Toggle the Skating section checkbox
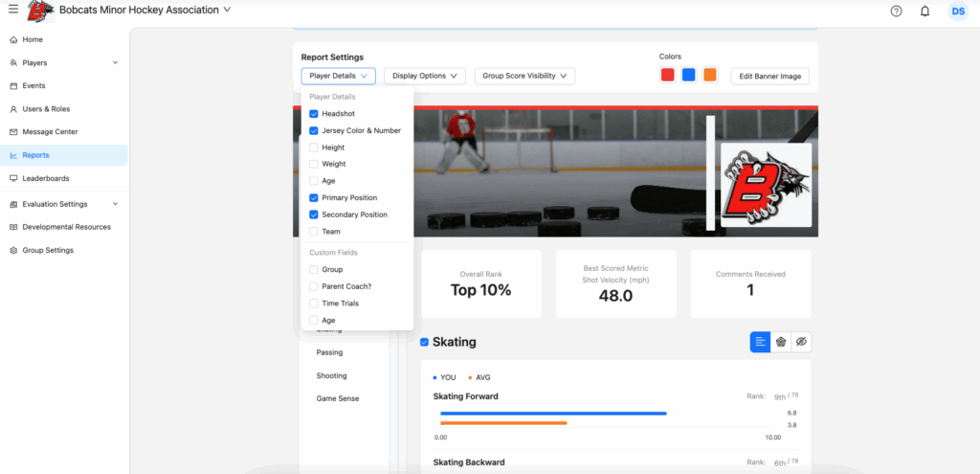Image resolution: width=980 pixels, height=474 pixels. point(425,342)
